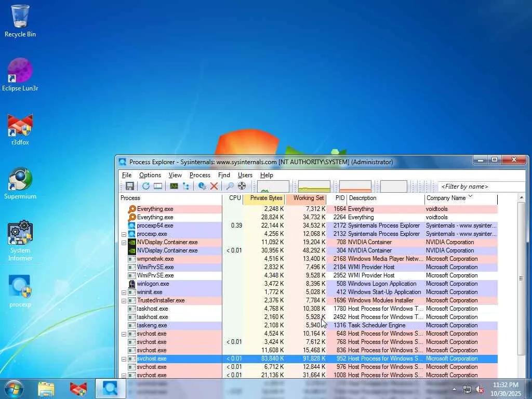Select the r3dfox desktop shortcut
Image resolution: width=532 pixels, height=399 pixels.
[20, 129]
